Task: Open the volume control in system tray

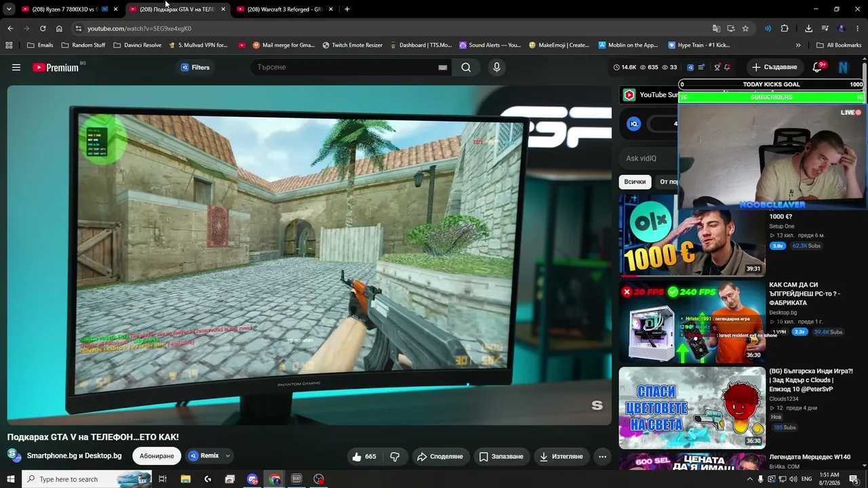Action: (793, 479)
